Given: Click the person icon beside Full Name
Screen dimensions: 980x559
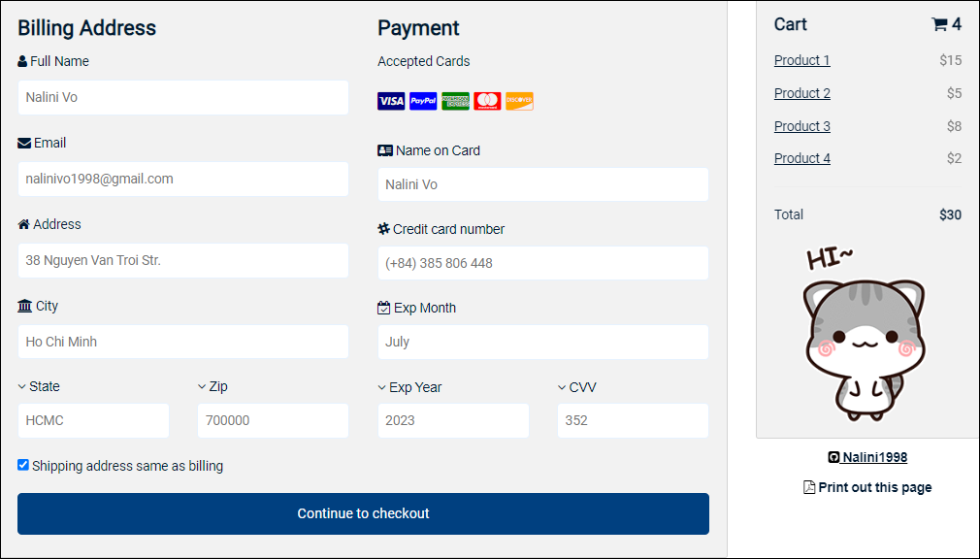Looking at the screenshot, I should pyautogui.click(x=21, y=60).
